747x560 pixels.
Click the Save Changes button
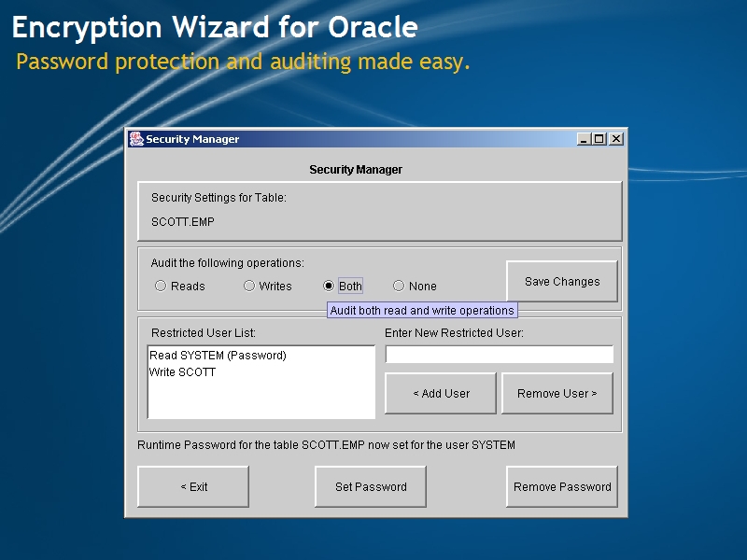562,282
